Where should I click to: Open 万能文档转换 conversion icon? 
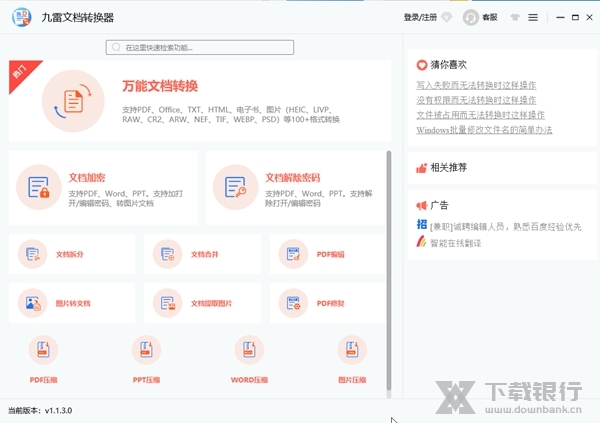point(73,101)
